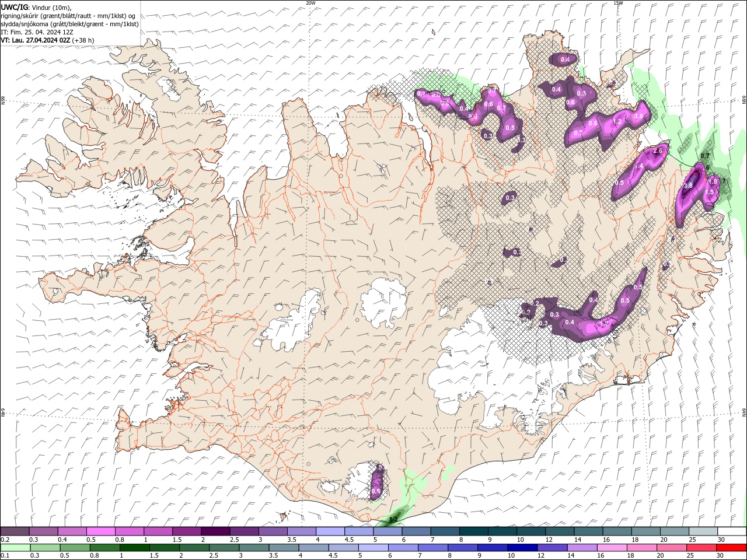Click the "3.8" precipitation value in the east
Image resolution: width=747 pixels, height=560 pixels.
click(688, 185)
